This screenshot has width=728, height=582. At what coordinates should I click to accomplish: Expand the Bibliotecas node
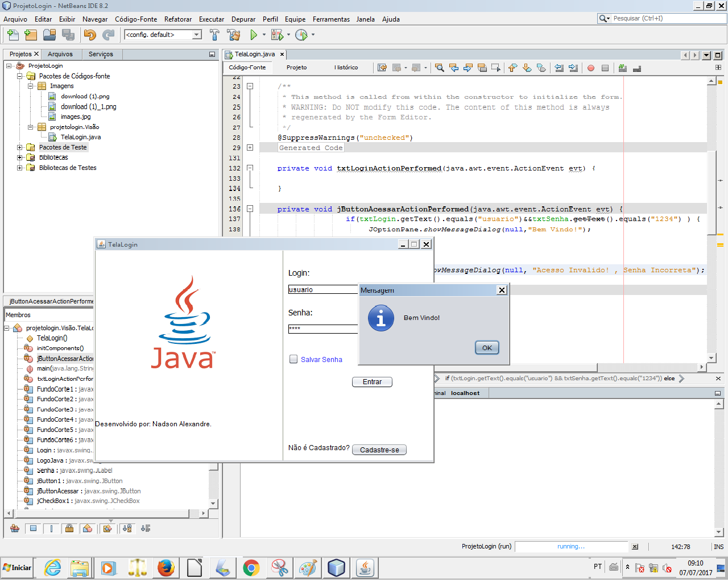coord(20,157)
